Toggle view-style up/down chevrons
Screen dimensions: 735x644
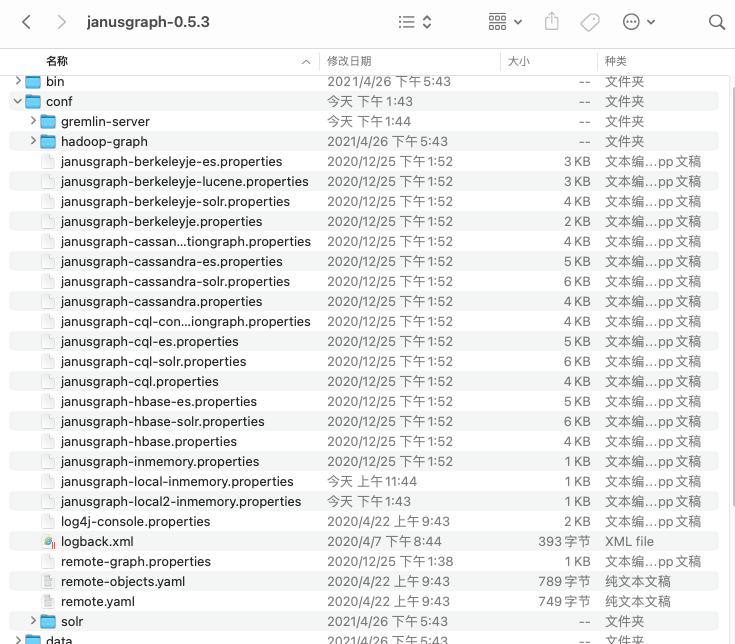pos(427,22)
